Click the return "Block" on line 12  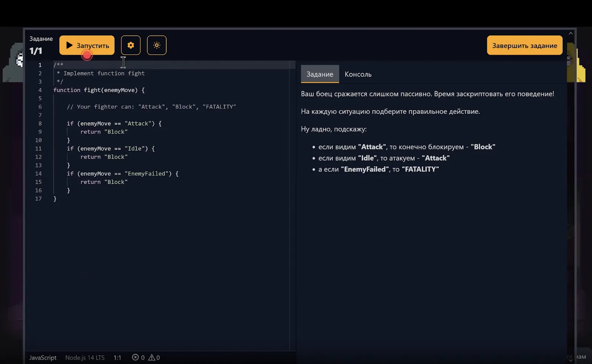[104, 157]
